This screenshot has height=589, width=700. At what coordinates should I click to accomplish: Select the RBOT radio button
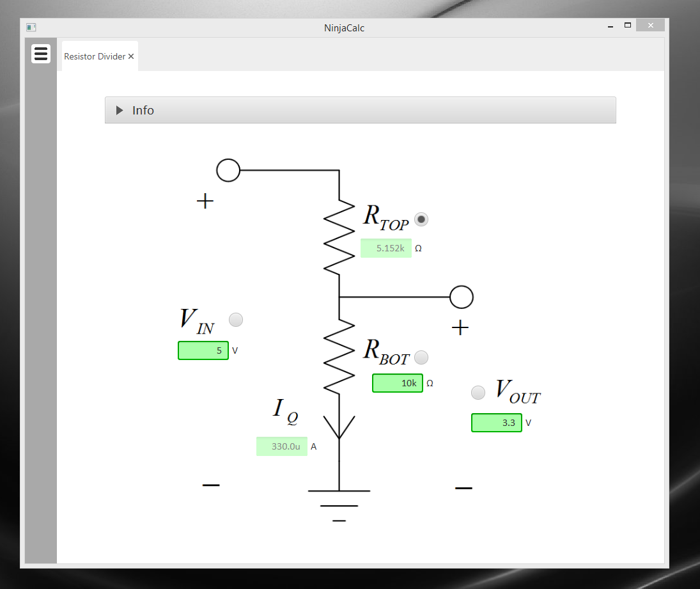coord(421,357)
